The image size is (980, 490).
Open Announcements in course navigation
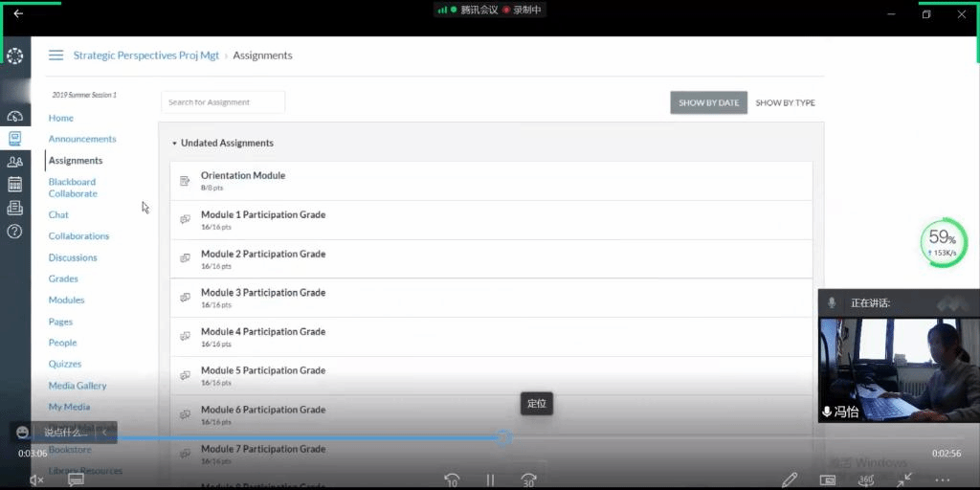[x=82, y=139]
